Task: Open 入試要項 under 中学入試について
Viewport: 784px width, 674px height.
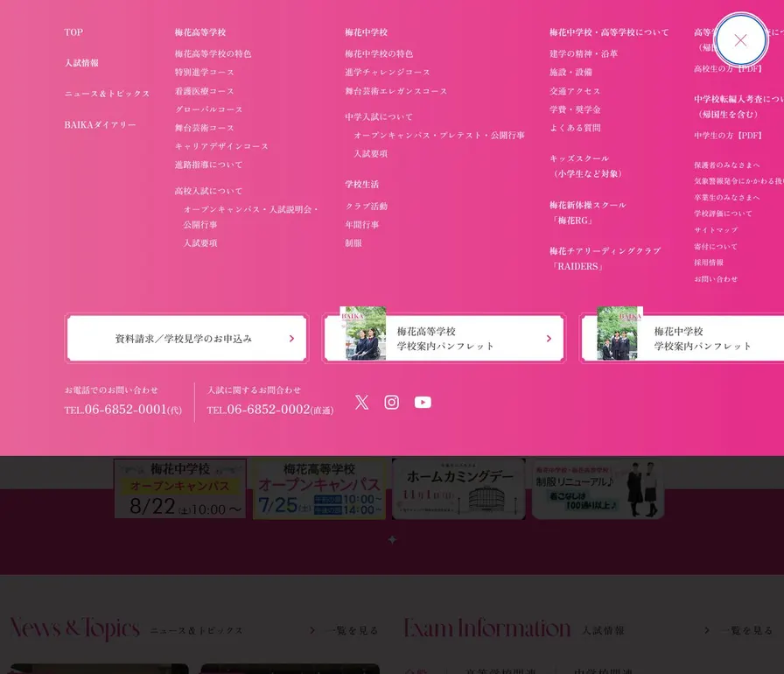Action: tap(370, 153)
